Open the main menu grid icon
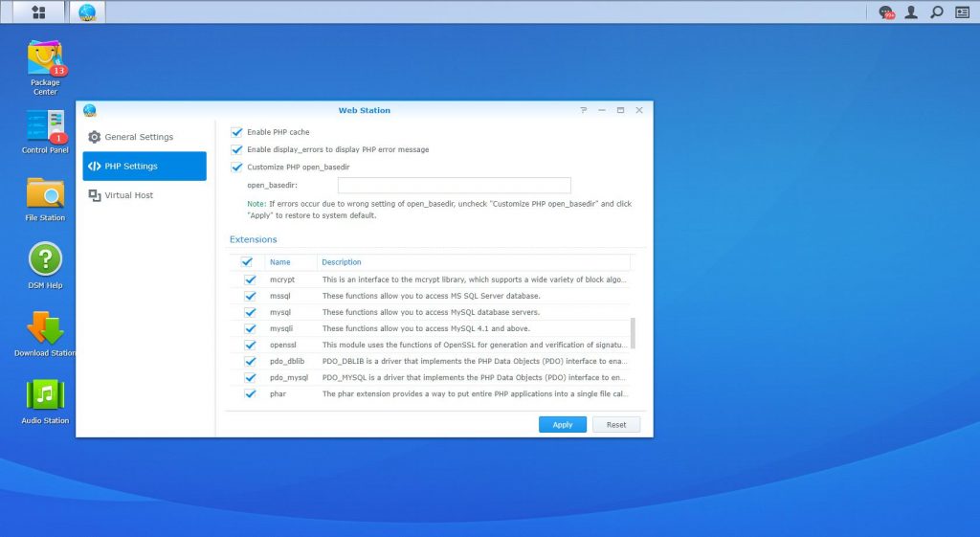This screenshot has height=537, width=980. pos(38,11)
